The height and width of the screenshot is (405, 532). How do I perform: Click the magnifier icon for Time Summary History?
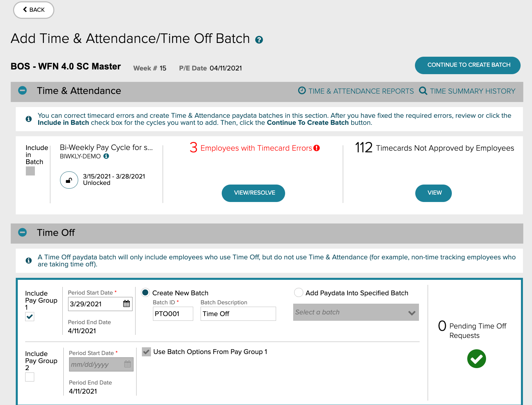click(x=423, y=91)
